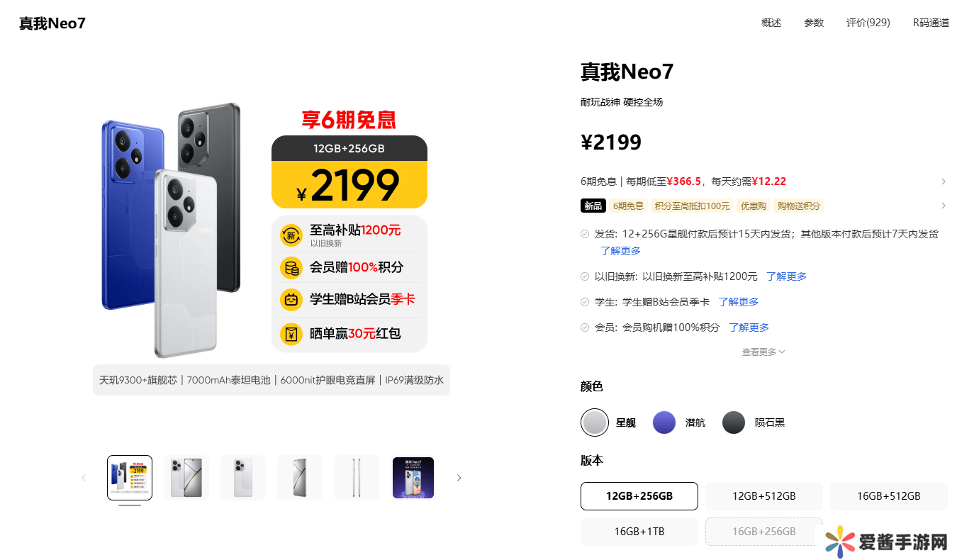957x560 pixels.
Task: Select the 12GB+512GB version
Action: [764, 496]
